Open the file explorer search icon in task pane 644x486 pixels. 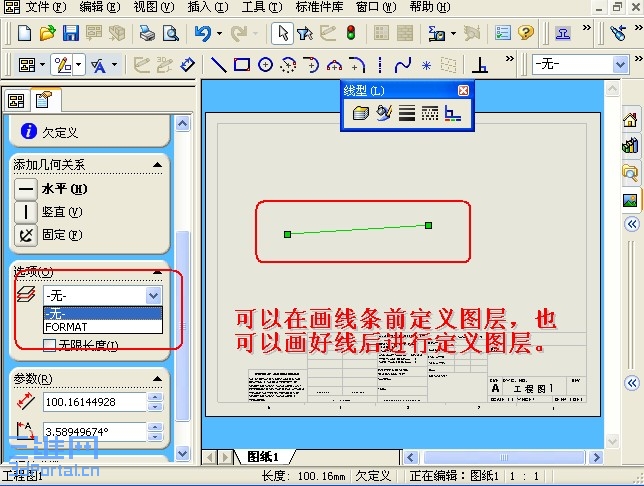[x=630, y=173]
